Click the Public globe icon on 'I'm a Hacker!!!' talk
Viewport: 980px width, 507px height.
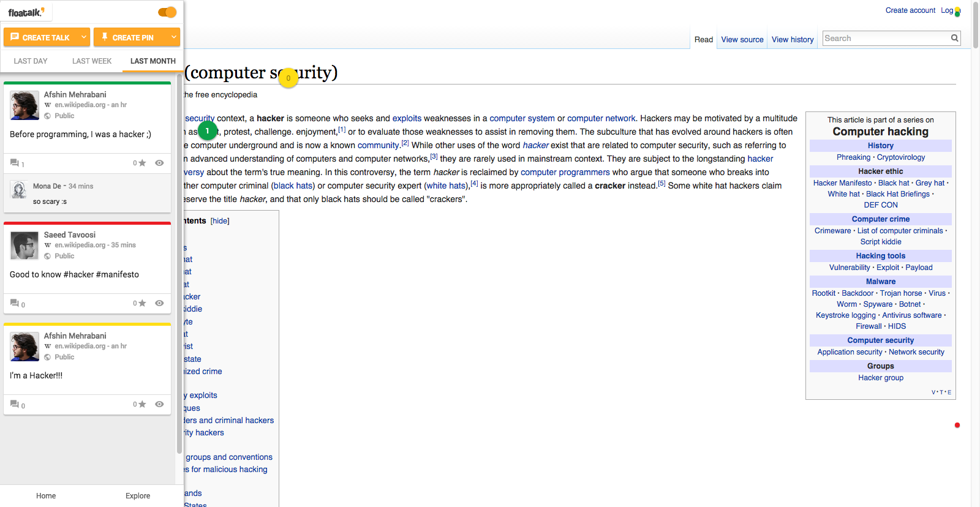(48, 357)
